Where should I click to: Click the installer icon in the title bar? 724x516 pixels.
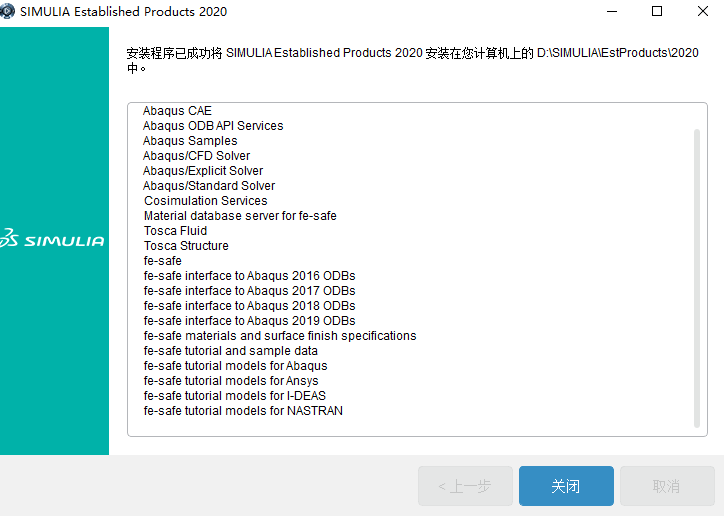click(7, 11)
